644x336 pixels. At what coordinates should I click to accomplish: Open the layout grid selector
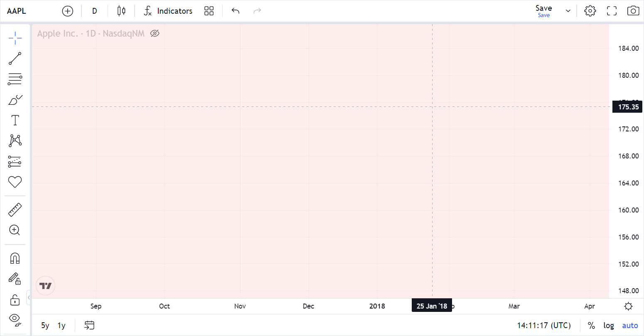point(209,11)
